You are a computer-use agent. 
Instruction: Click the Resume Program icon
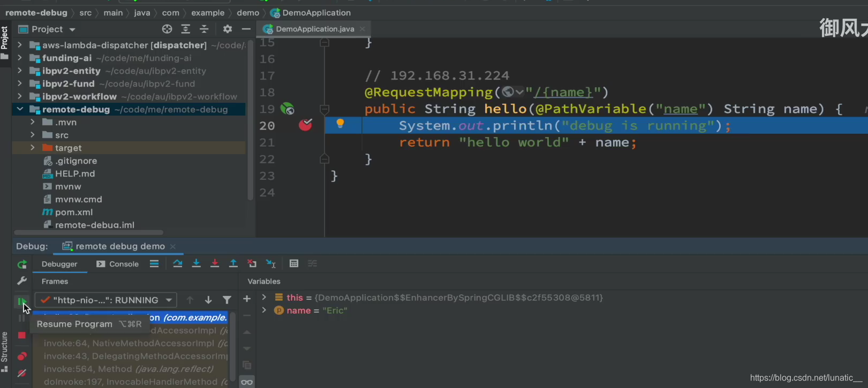pyautogui.click(x=21, y=302)
